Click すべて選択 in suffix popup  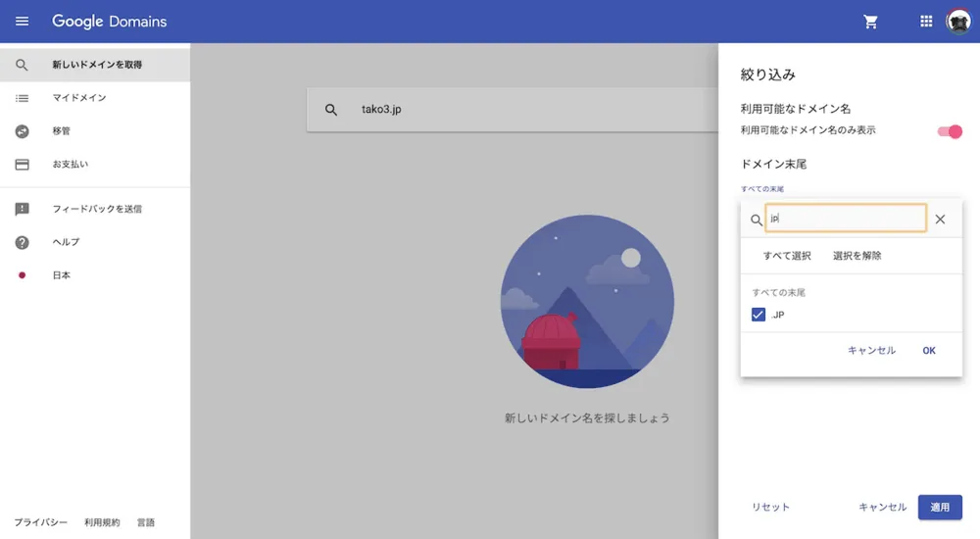pyautogui.click(x=787, y=256)
